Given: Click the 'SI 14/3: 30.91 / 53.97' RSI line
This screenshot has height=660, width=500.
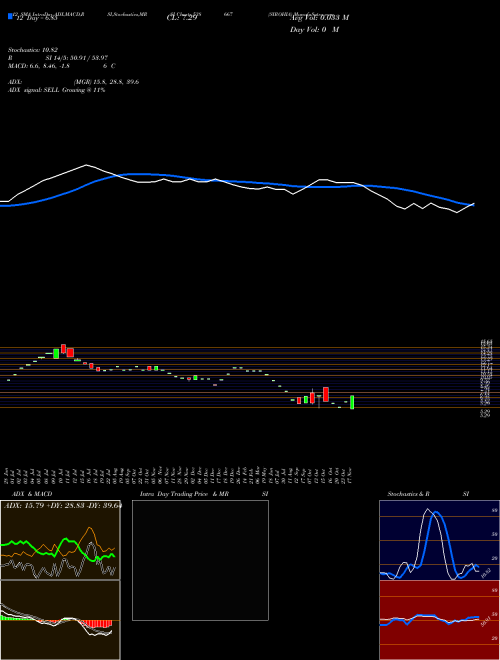Looking at the screenshot, I should click(x=77, y=58).
